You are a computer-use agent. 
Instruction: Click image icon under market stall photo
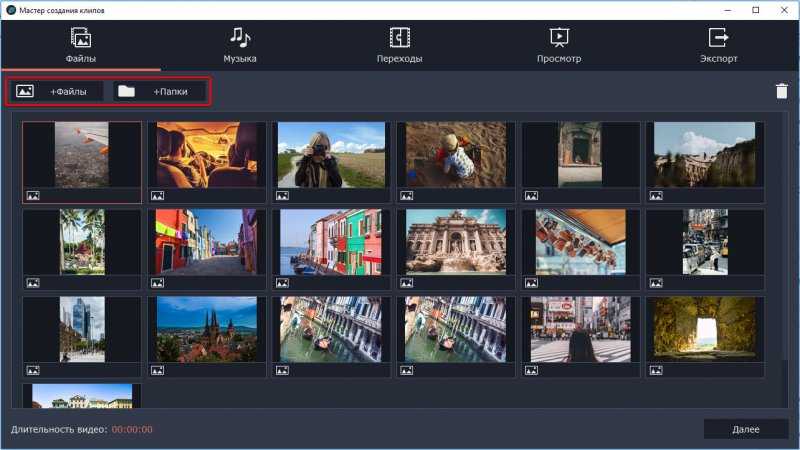[531, 283]
